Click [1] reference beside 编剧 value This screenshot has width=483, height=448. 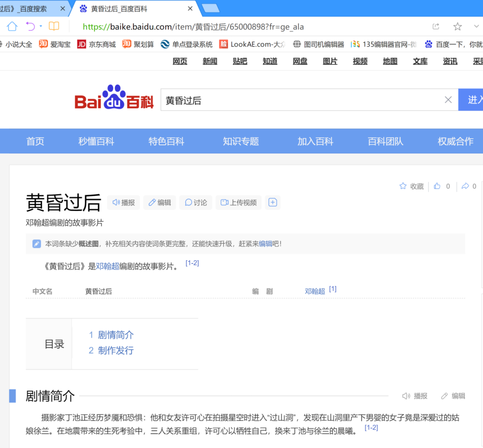pos(333,289)
